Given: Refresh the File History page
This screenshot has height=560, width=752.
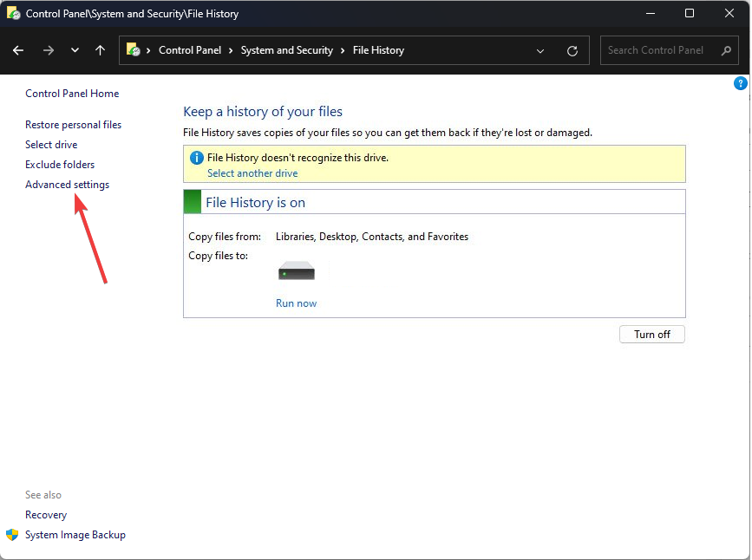Looking at the screenshot, I should [572, 51].
